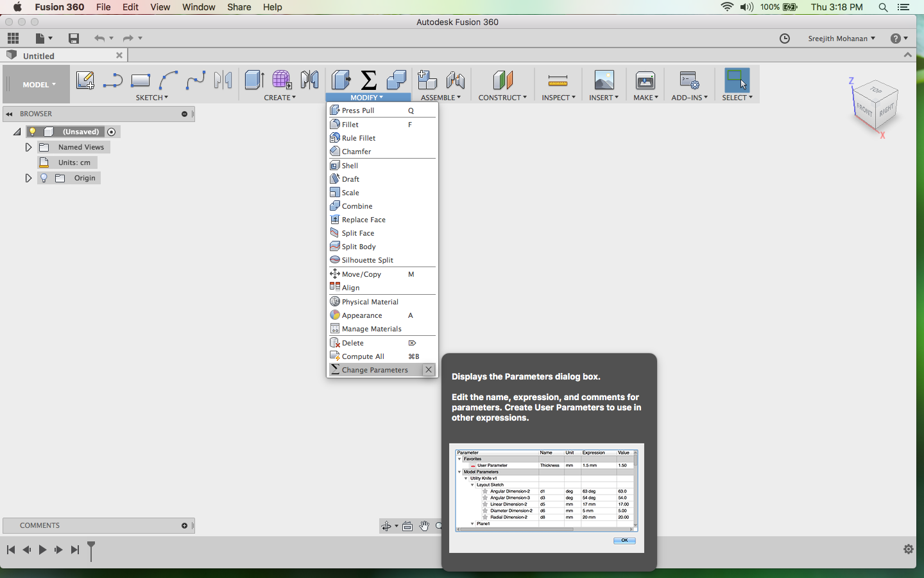Click the timeline position marker
The image size is (924, 578).
pos(91,551)
